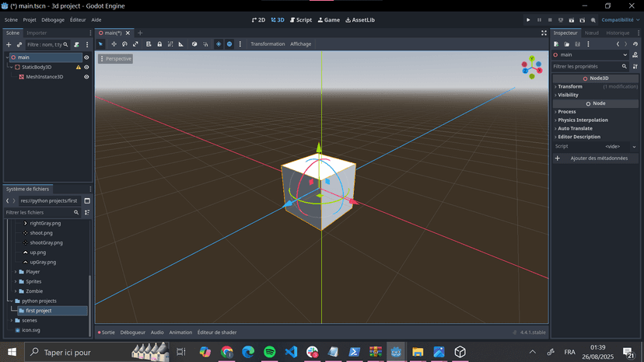This screenshot has height=362, width=644.
Task: Click the StaticBody3D warning icon
Action: (x=78, y=68)
